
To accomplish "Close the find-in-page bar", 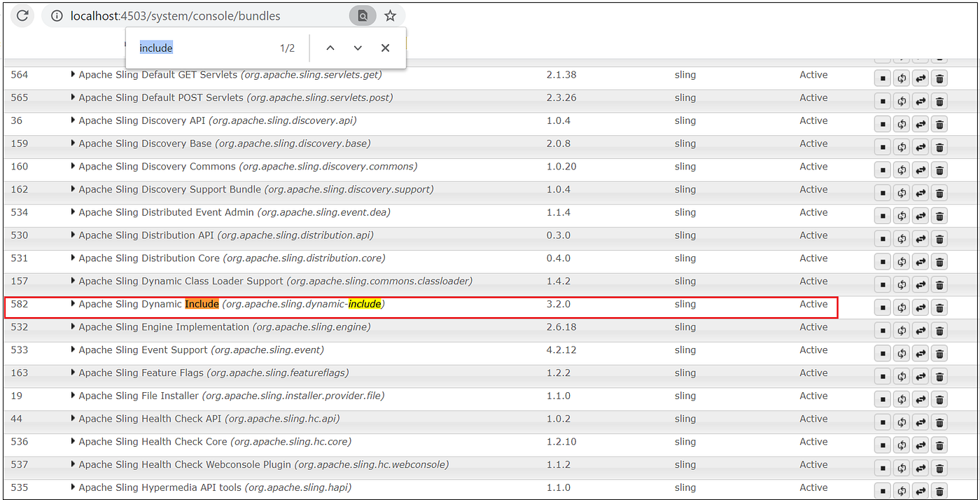I will click(385, 48).
